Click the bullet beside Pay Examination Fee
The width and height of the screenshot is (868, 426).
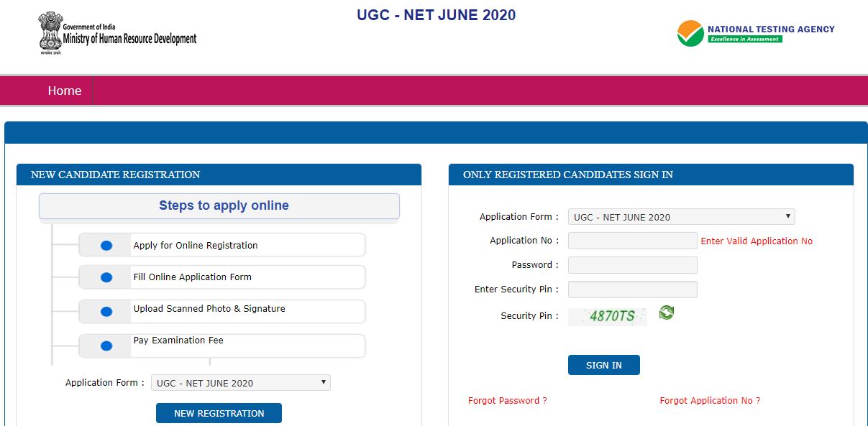click(x=106, y=345)
